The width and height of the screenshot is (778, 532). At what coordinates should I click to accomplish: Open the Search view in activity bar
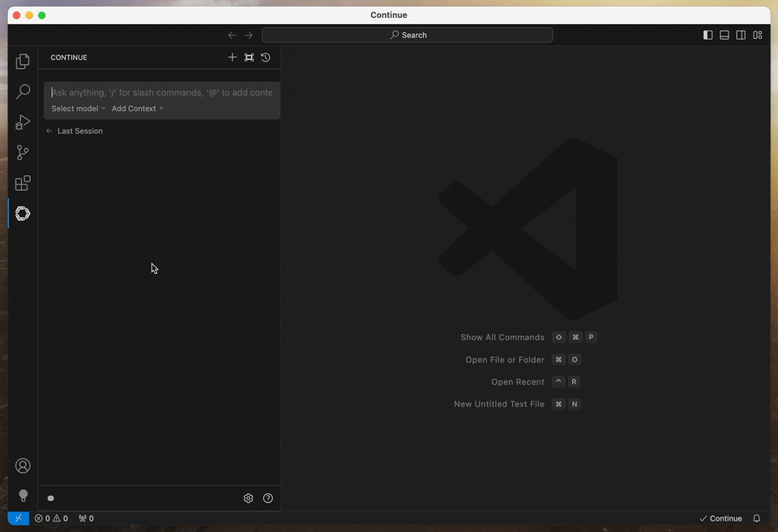[x=23, y=92]
